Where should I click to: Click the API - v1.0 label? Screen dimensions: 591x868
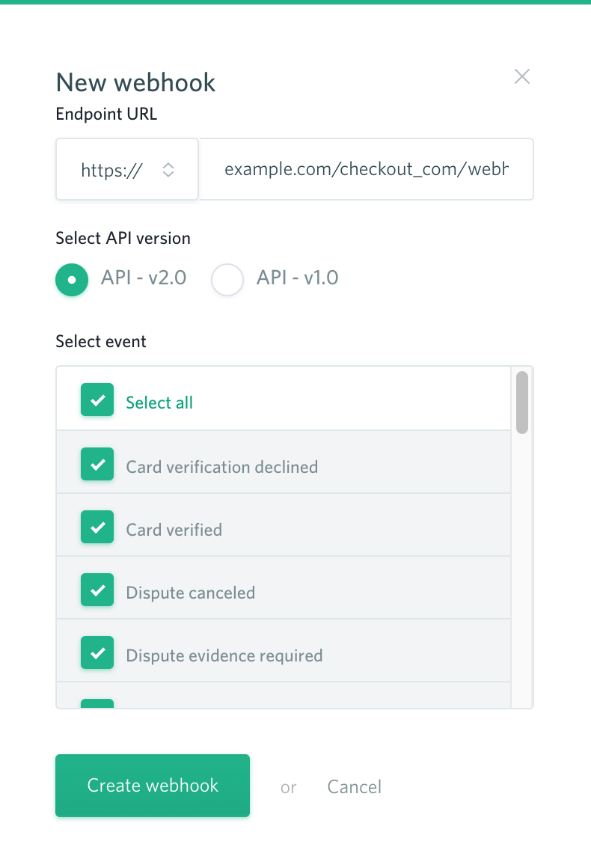coord(297,278)
